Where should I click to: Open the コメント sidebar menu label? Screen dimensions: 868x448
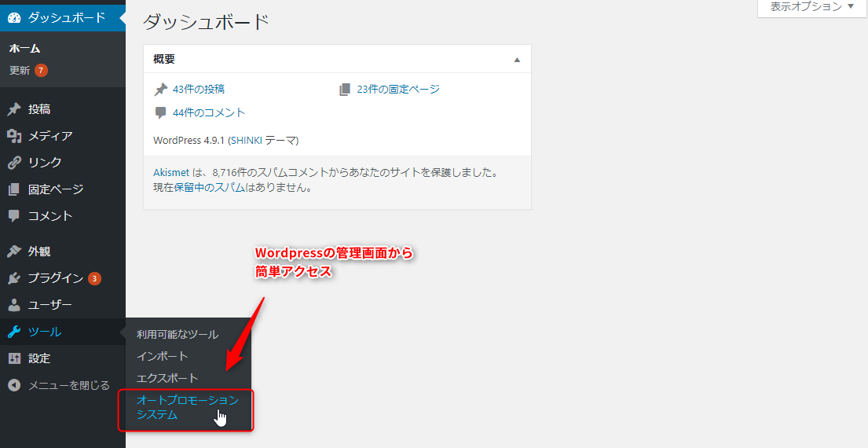(50, 216)
